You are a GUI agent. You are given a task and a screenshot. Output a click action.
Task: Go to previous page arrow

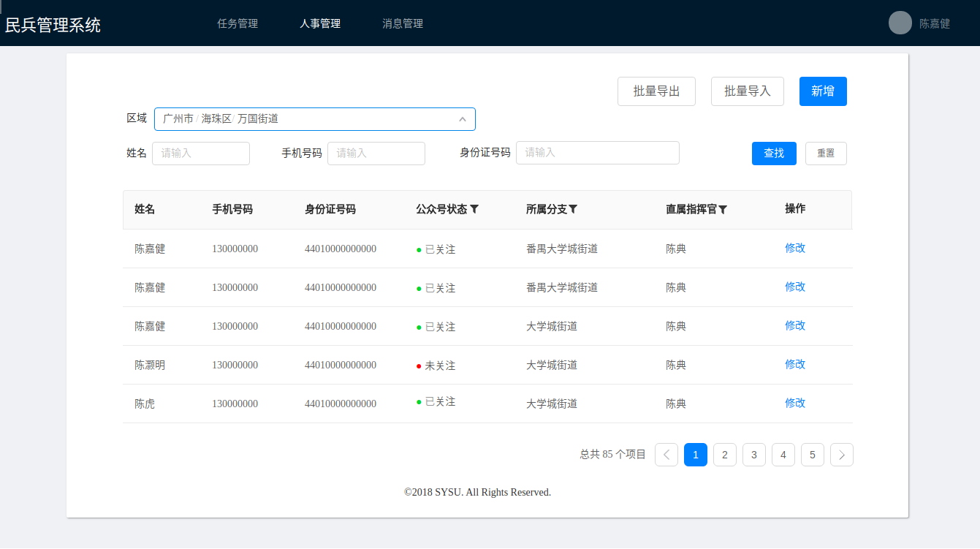coord(666,455)
